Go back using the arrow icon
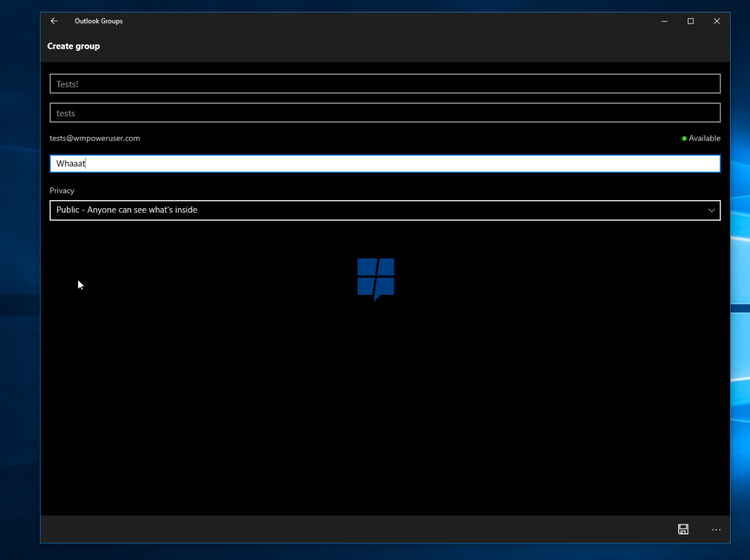Screen dimensions: 750x560 [54, 21]
